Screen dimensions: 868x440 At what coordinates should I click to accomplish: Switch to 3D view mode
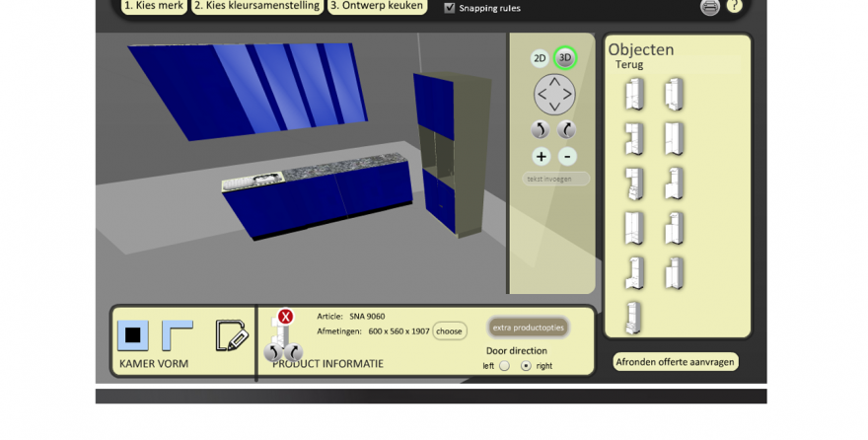pos(565,58)
